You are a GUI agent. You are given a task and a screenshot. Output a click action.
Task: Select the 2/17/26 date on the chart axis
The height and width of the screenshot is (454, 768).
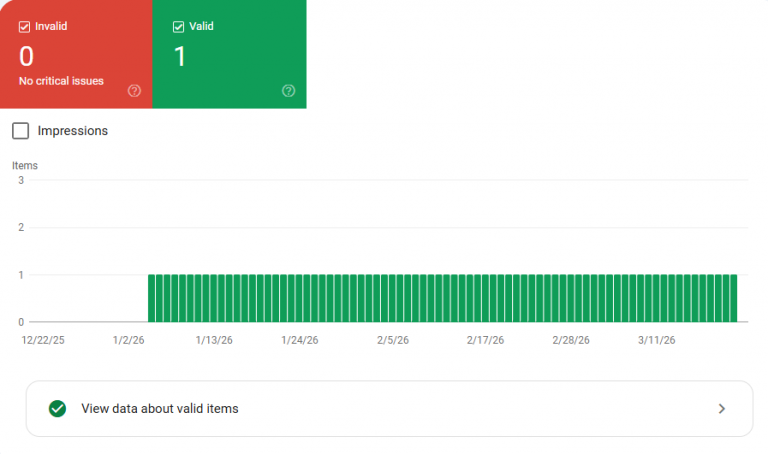coord(485,341)
